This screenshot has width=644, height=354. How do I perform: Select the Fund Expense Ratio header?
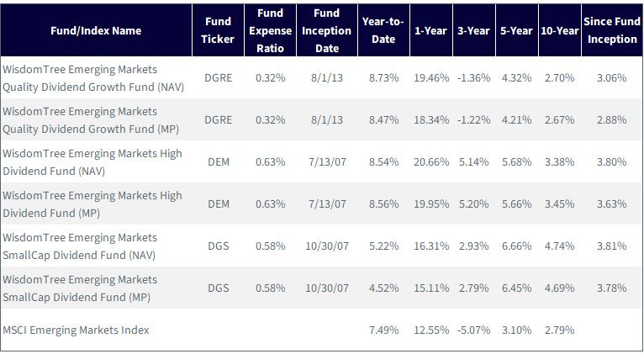click(270, 31)
